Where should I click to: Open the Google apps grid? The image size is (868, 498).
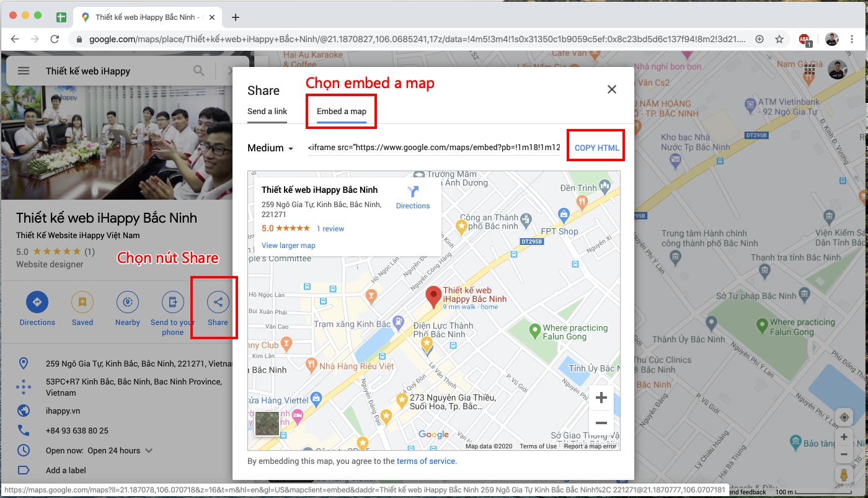[809, 71]
